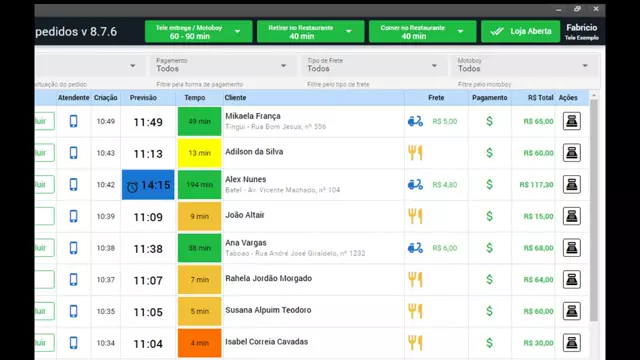Click the payment dollar icon for Alex Nunes

pyautogui.click(x=489, y=184)
